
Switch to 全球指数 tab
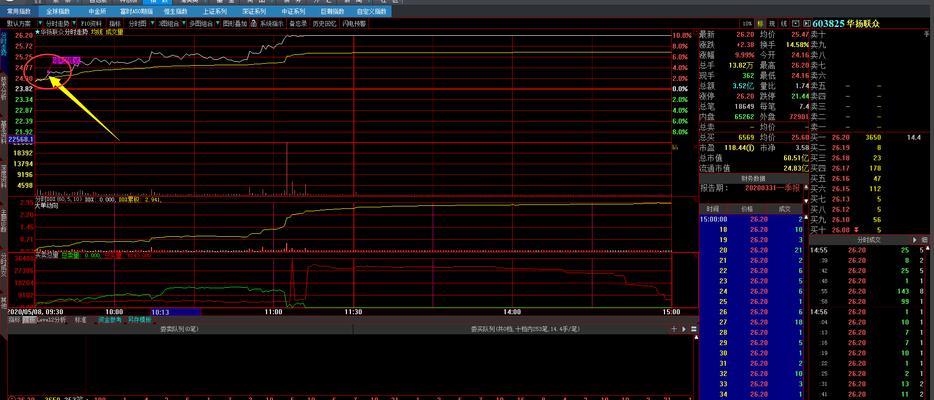pyautogui.click(x=57, y=11)
